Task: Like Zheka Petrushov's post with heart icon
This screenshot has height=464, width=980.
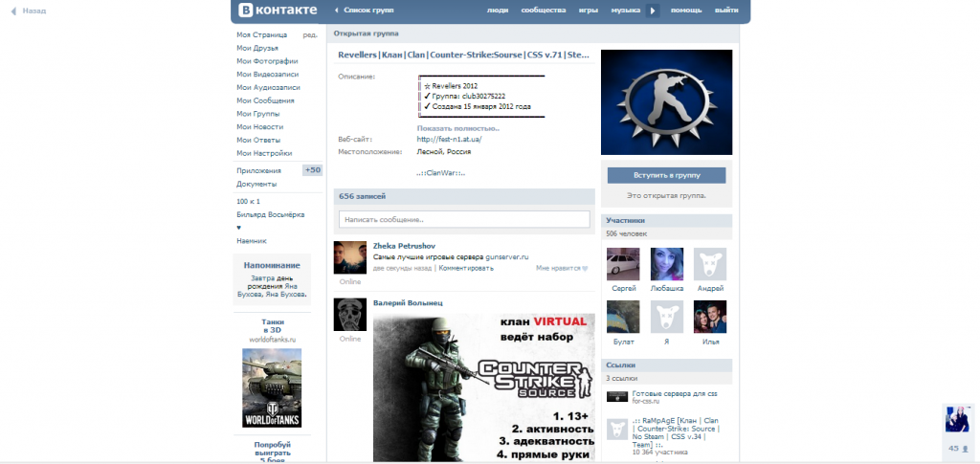Action: click(585, 269)
